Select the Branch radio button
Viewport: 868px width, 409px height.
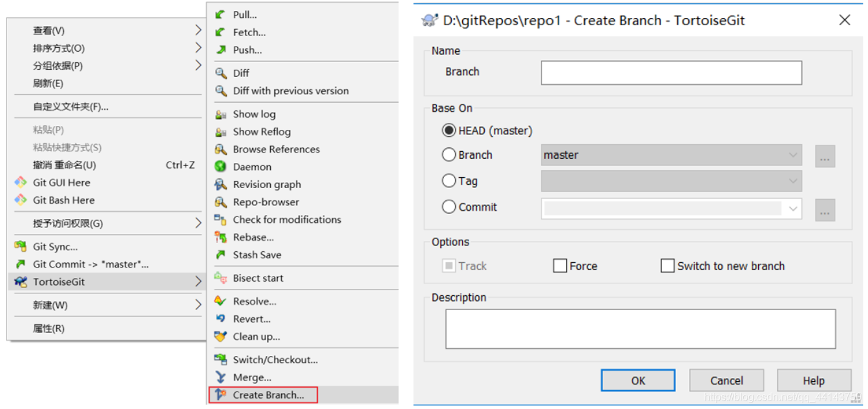449,155
